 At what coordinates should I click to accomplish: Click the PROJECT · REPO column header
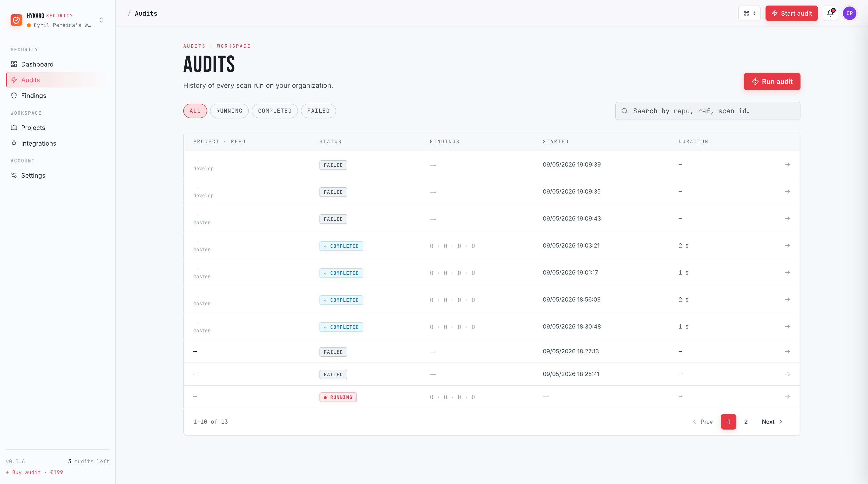coord(219,141)
